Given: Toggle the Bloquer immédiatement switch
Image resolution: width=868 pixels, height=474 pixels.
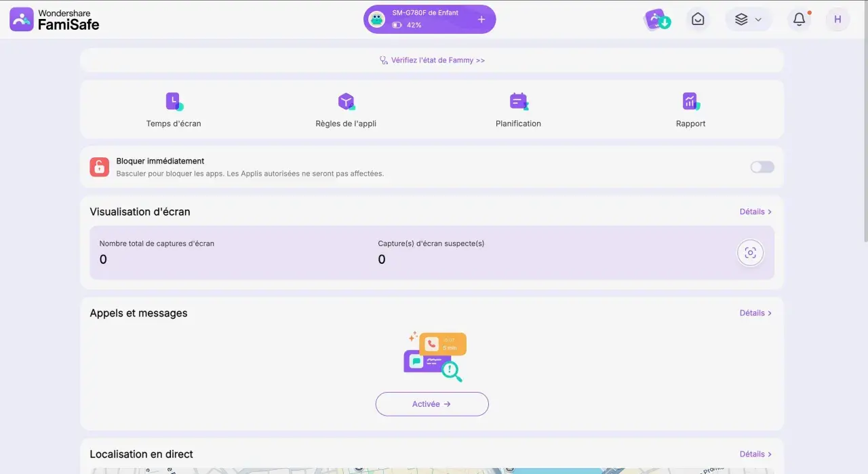Looking at the screenshot, I should click(x=762, y=167).
